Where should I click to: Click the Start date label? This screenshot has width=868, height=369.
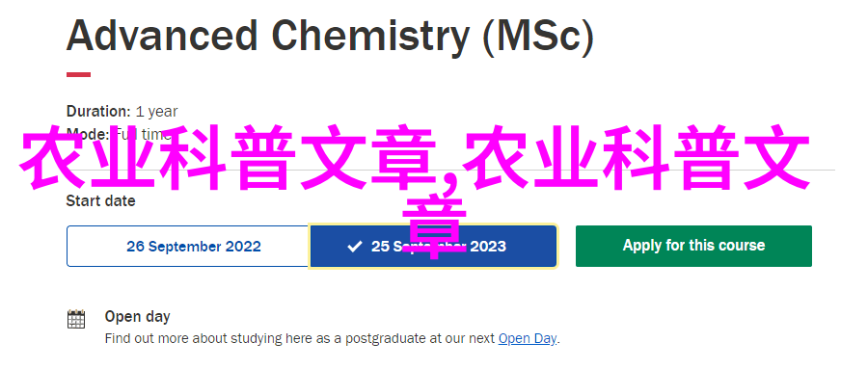100,200
